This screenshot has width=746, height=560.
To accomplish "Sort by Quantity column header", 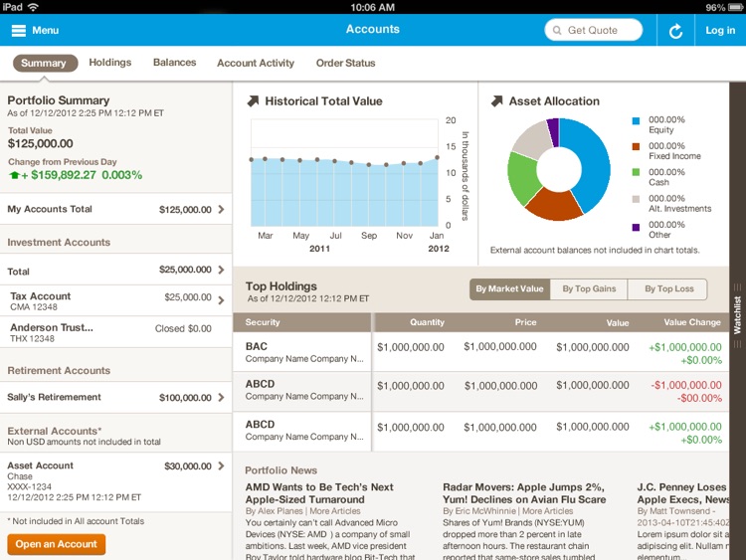I will coord(427,322).
